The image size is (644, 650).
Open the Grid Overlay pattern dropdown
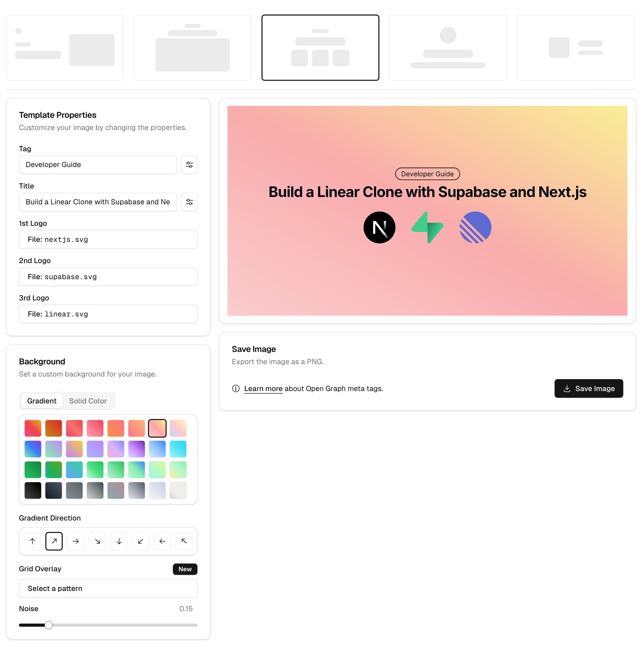click(108, 588)
